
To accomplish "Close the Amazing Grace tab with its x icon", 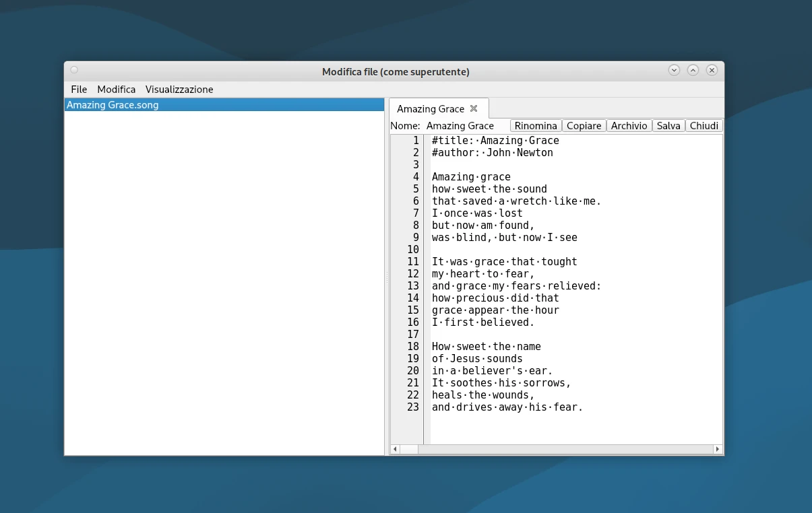I will click(x=474, y=108).
